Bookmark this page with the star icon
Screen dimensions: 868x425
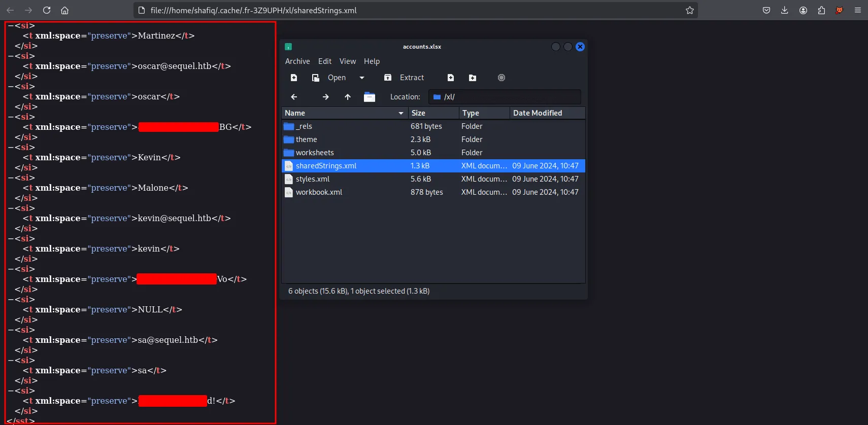point(690,10)
